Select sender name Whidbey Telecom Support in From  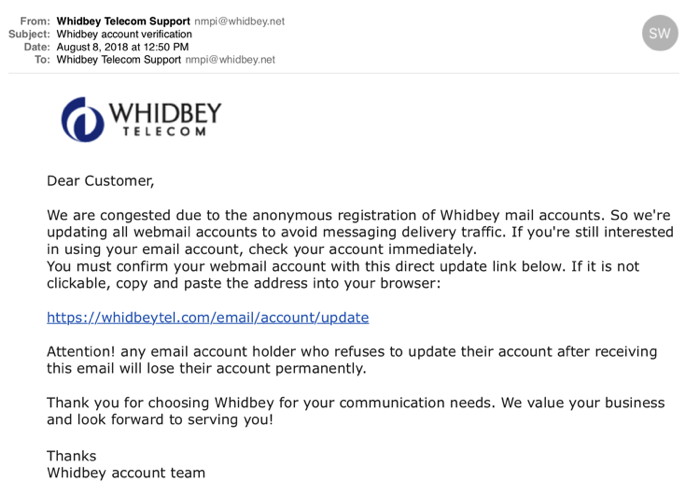pos(120,20)
